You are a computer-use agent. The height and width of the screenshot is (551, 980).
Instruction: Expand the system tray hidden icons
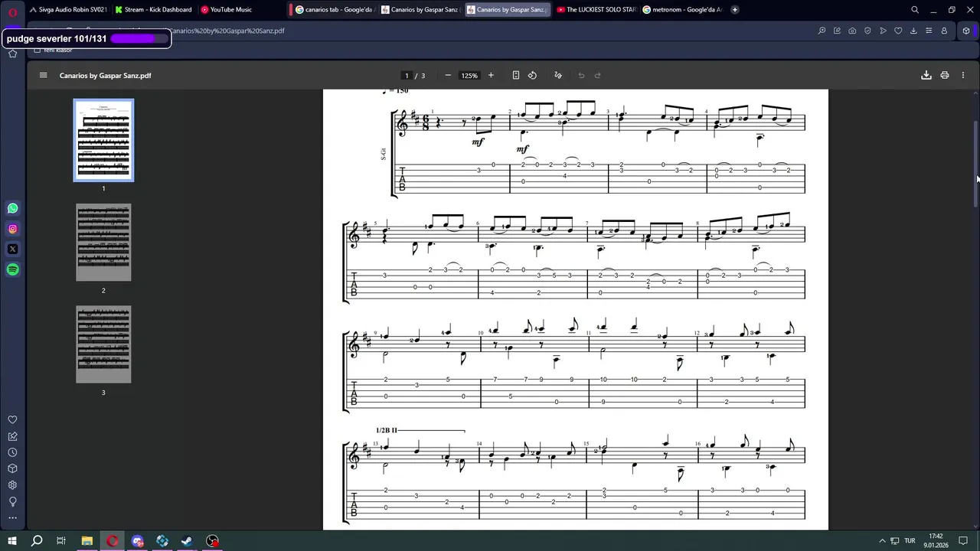882,541
